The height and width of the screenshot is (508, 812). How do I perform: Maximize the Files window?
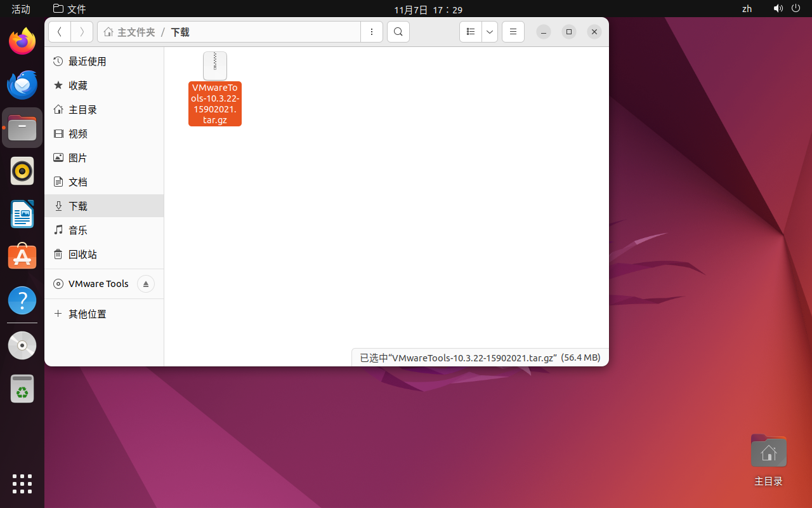(x=569, y=32)
